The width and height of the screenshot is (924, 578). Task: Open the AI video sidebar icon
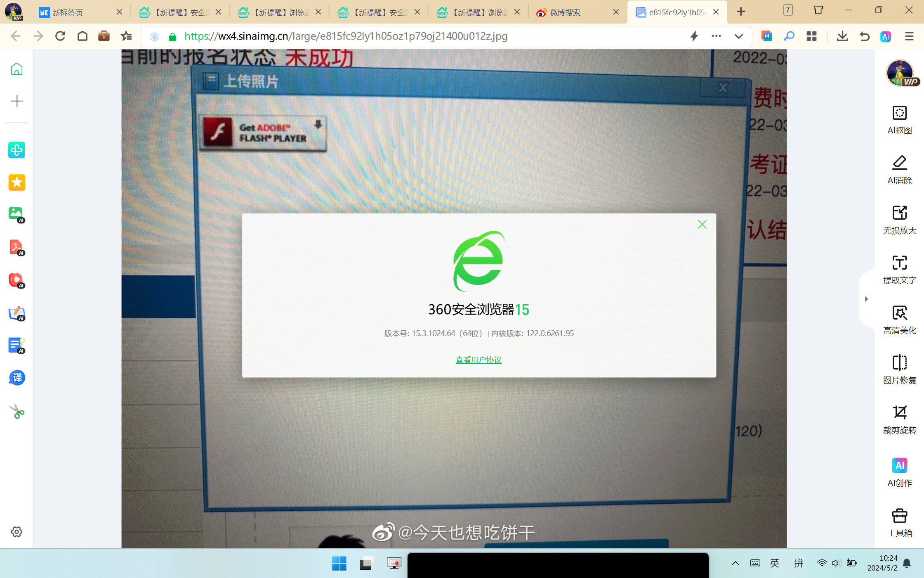(x=16, y=280)
